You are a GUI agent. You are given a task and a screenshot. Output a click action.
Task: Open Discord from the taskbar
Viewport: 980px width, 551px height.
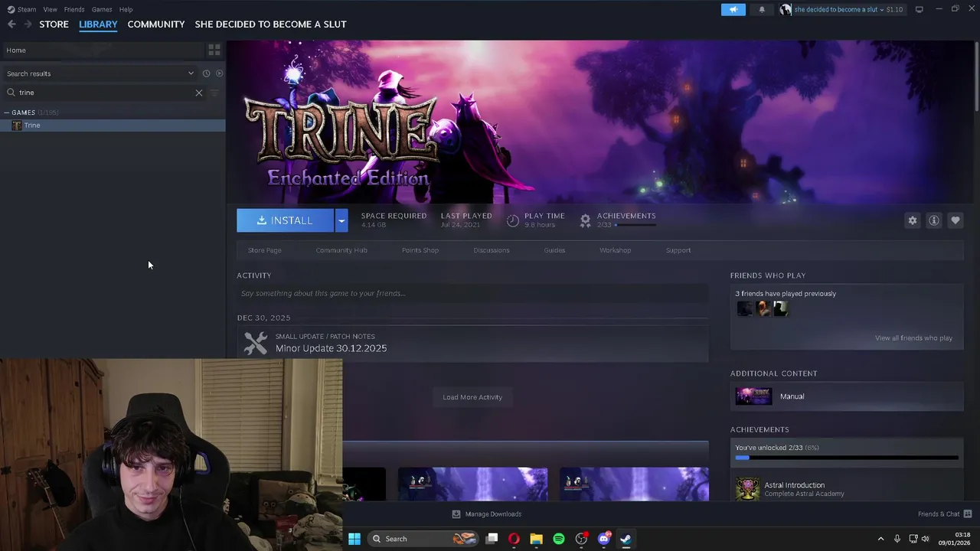[604, 539]
